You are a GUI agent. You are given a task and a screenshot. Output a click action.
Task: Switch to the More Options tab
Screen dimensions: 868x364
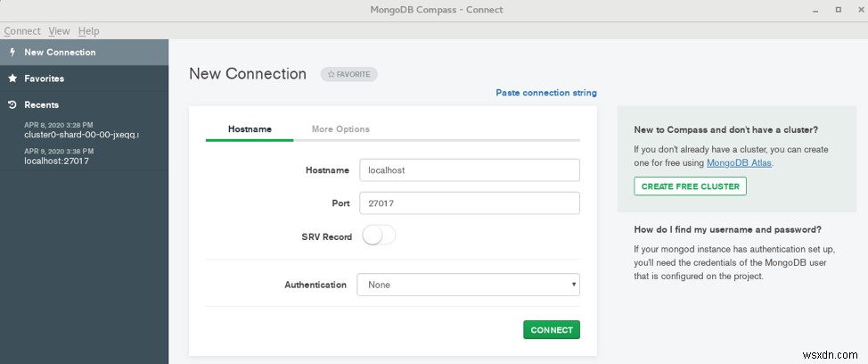340,129
